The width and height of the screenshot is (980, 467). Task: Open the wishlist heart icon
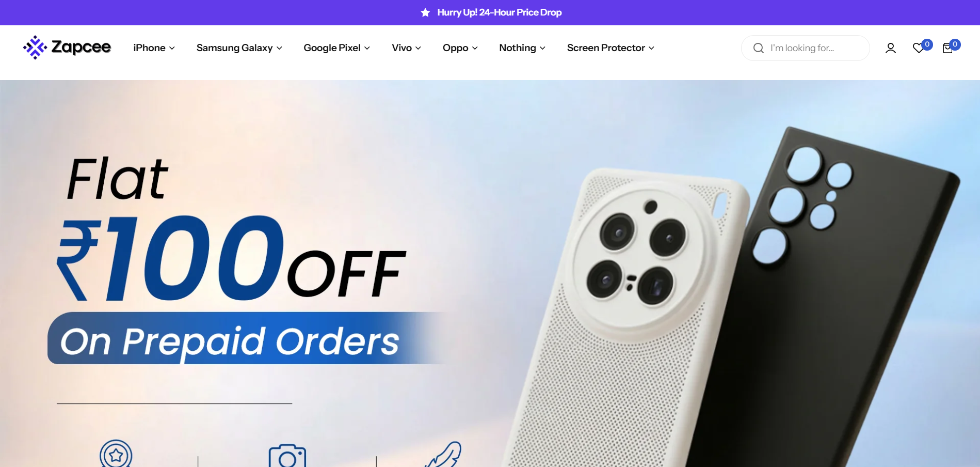(x=919, y=48)
